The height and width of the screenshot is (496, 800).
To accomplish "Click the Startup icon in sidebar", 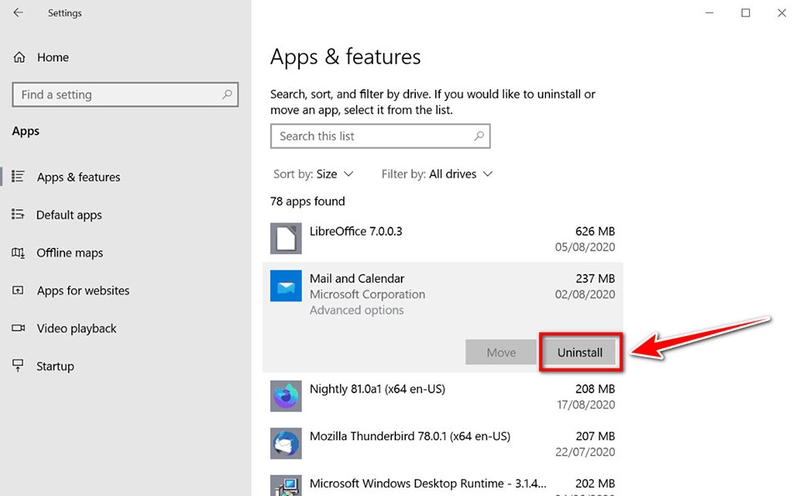I will tap(18, 366).
